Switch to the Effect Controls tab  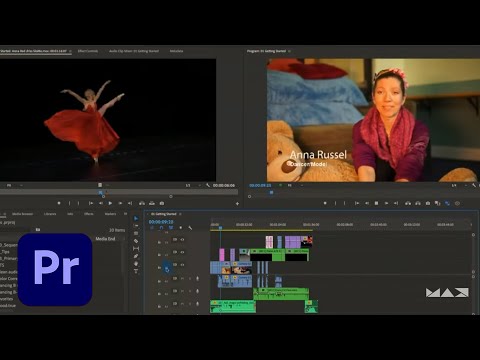[x=88, y=51]
